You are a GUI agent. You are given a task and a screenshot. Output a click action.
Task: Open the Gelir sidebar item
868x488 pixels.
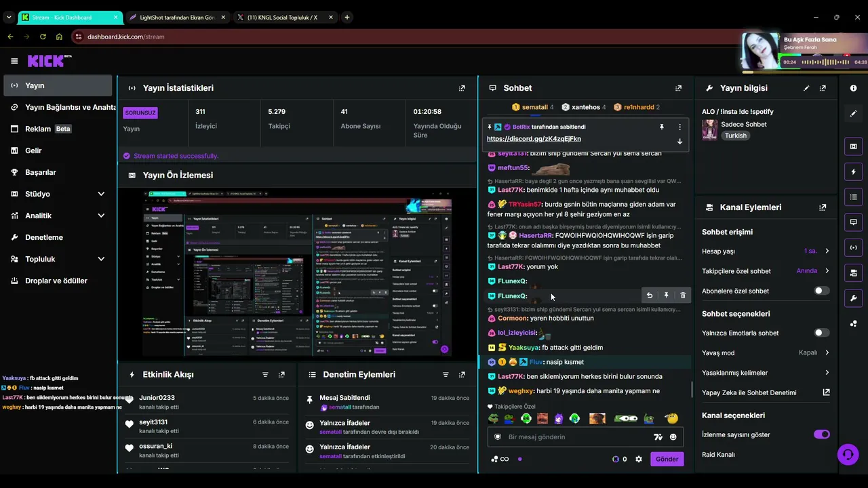click(58, 150)
